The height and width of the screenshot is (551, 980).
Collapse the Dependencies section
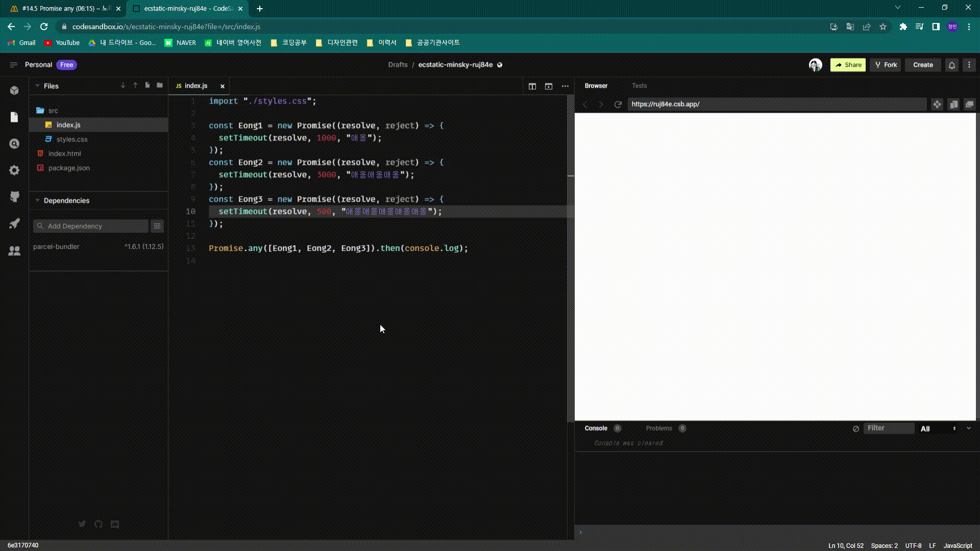pos(37,201)
